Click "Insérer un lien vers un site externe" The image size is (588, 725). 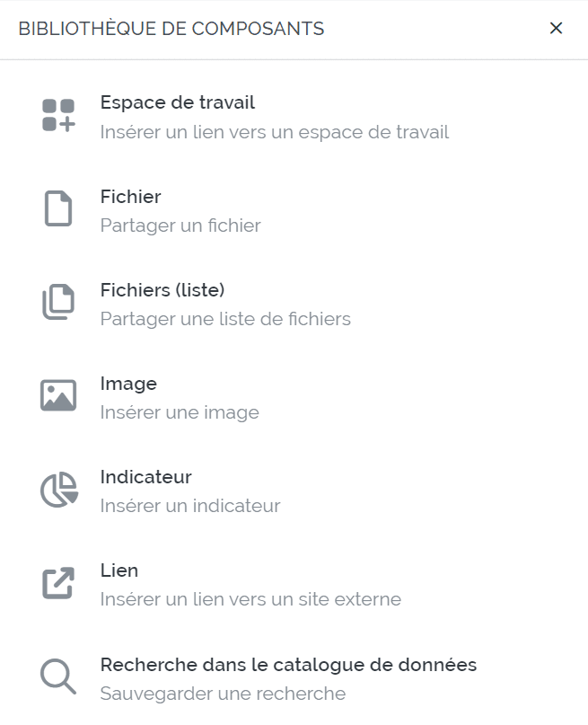click(250, 599)
